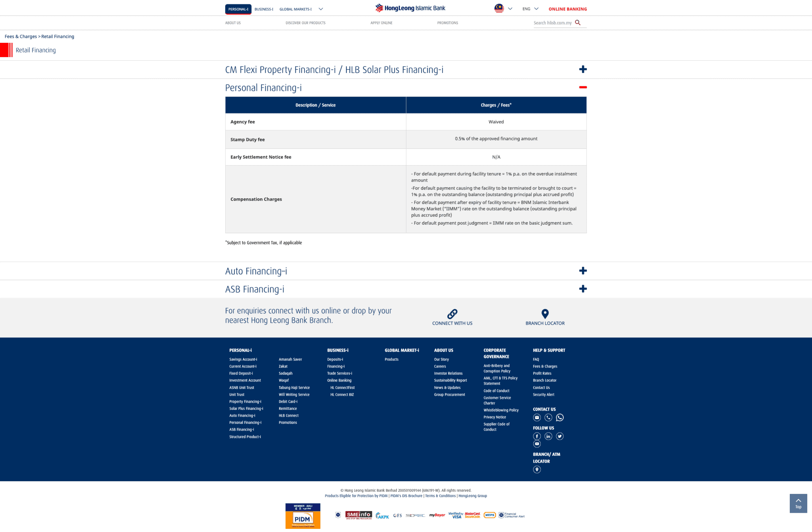Click the Top scroll-up button
812x532 pixels.
coord(798,503)
